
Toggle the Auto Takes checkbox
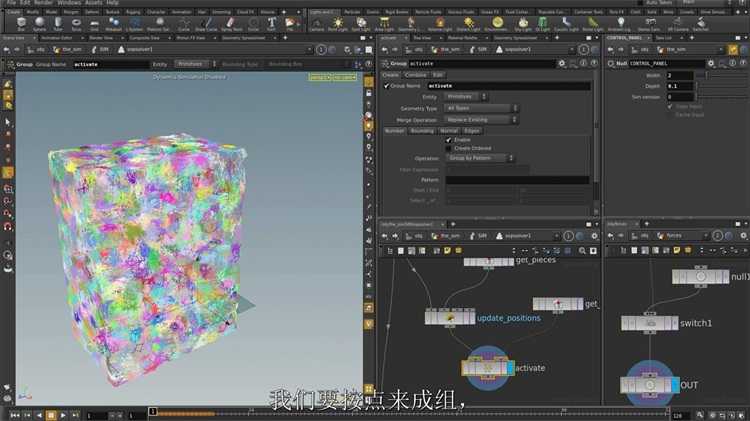pos(640,2)
